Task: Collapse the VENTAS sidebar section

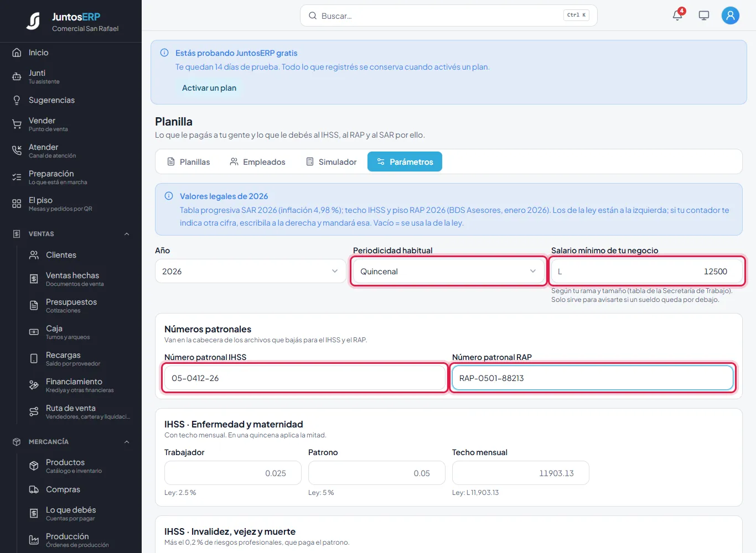Action: click(x=126, y=234)
